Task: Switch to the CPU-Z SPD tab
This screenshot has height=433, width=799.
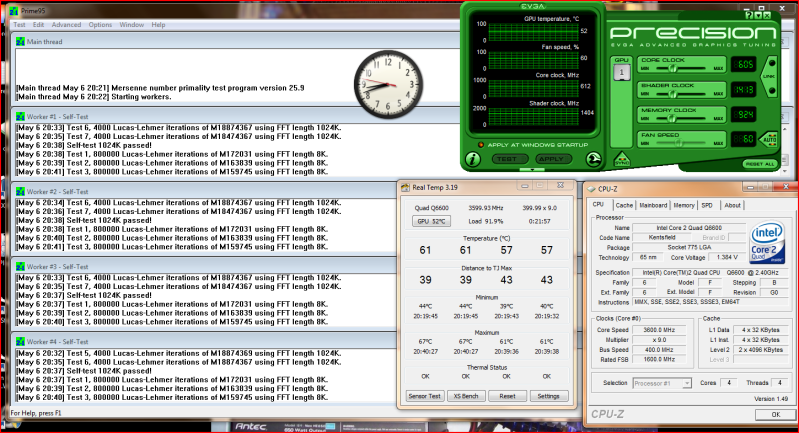Action: point(707,205)
